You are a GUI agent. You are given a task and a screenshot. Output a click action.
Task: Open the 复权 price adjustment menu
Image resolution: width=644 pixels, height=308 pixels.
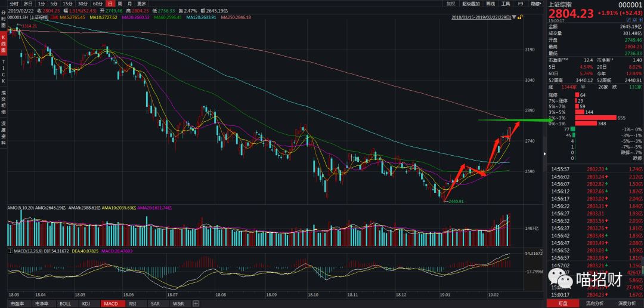point(451,4)
